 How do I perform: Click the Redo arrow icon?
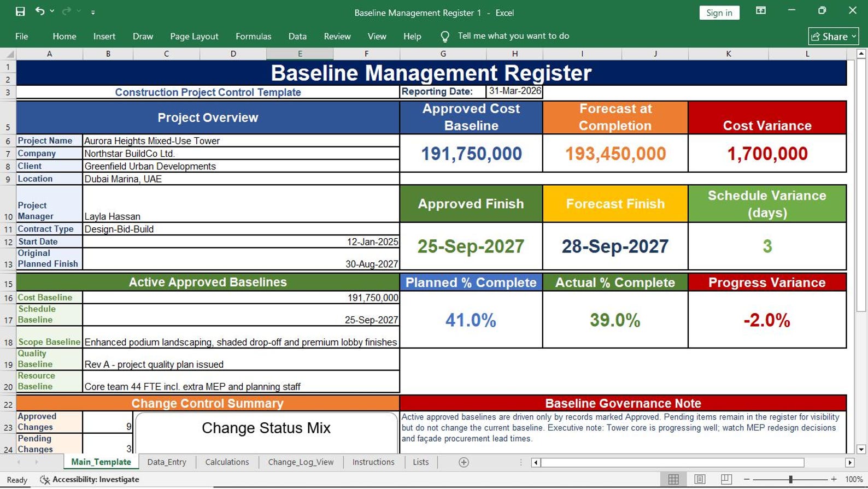tap(67, 11)
